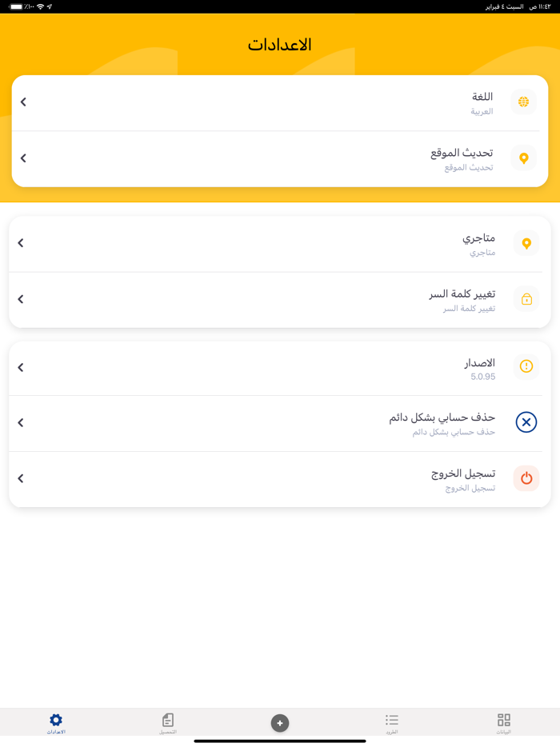This screenshot has width=560, height=747.
Task: Tap the exclamation icon beside الاصدار
Action: tap(526, 366)
